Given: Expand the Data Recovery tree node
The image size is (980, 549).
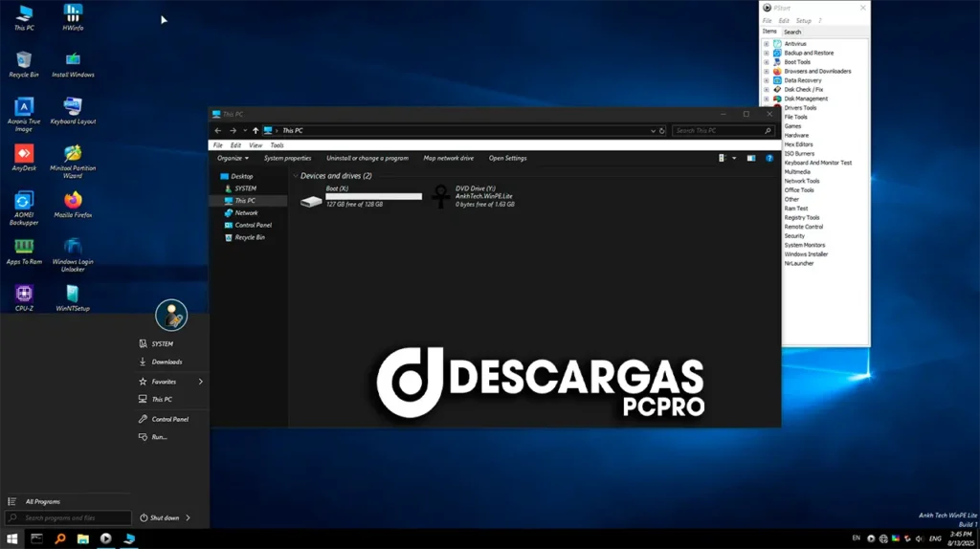Looking at the screenshot, I should pos(767,80).
